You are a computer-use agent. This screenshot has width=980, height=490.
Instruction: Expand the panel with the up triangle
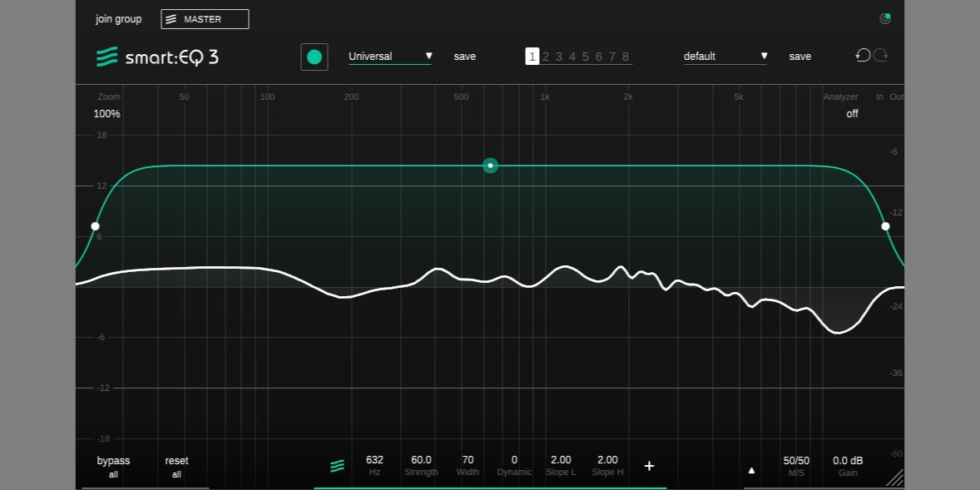click(x=752, y=470)
